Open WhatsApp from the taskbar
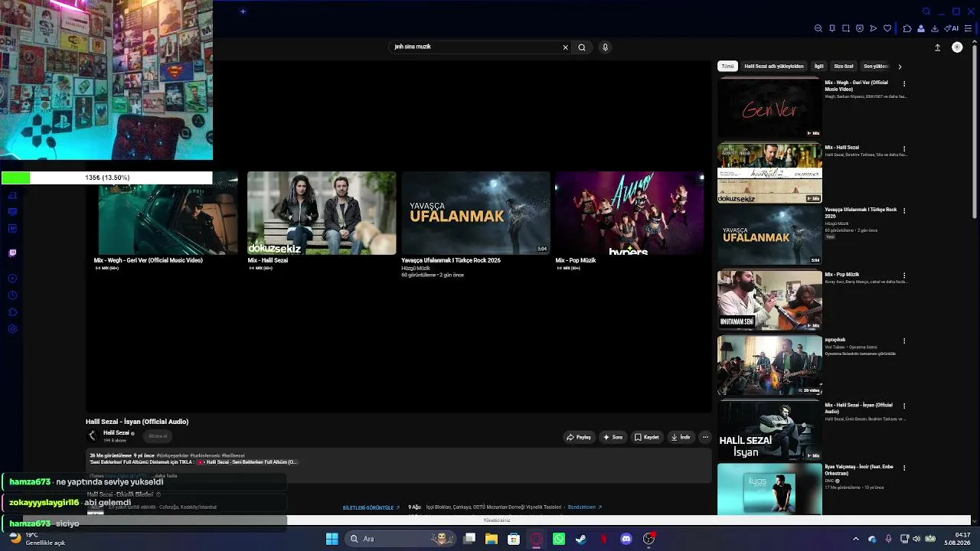Screen dimensions: 980x551 point(559,539)
